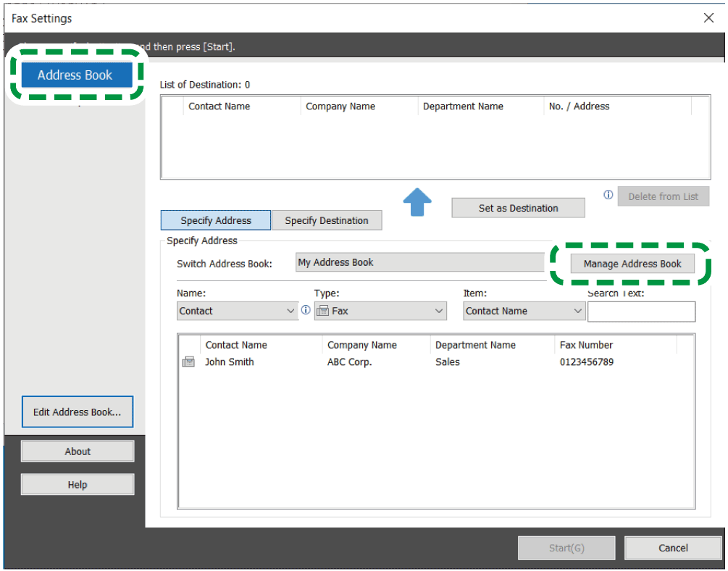
Task: Open the Item dropdown showing Contact Name
Action: pos(524,311)
